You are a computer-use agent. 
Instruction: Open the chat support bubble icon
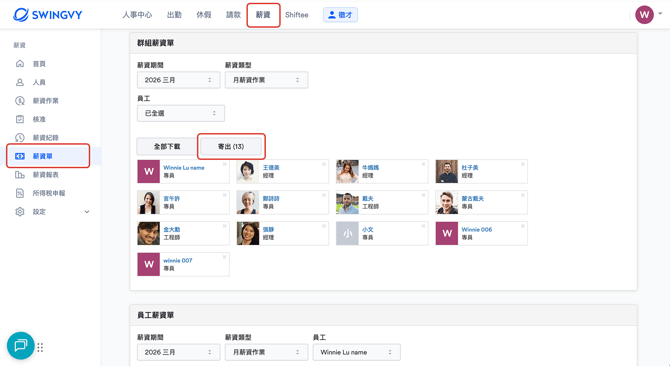tap(21, 346)
